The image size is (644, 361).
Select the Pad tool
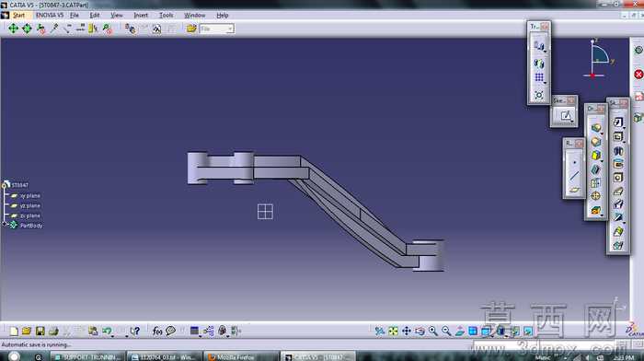pos(618,122)
